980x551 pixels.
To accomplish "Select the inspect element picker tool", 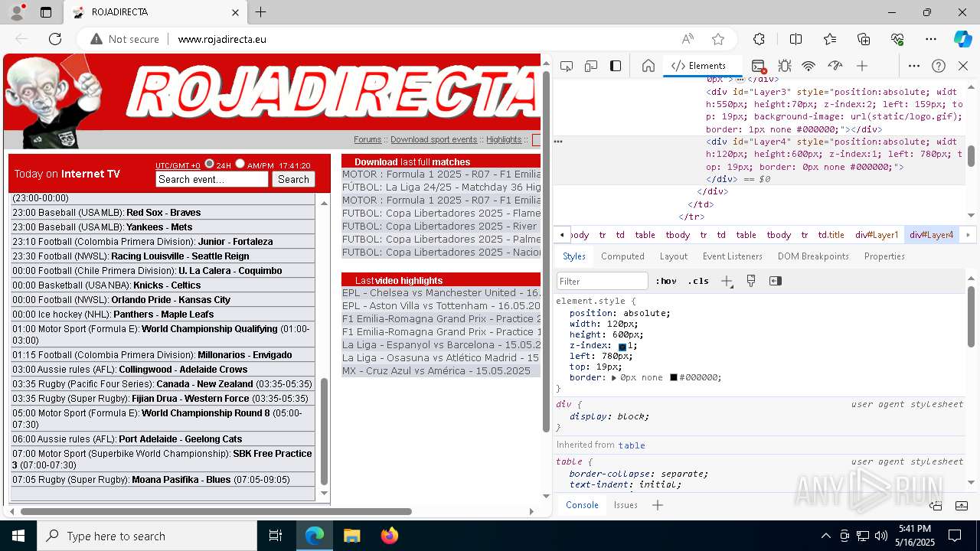I will [x=567, y=66].
